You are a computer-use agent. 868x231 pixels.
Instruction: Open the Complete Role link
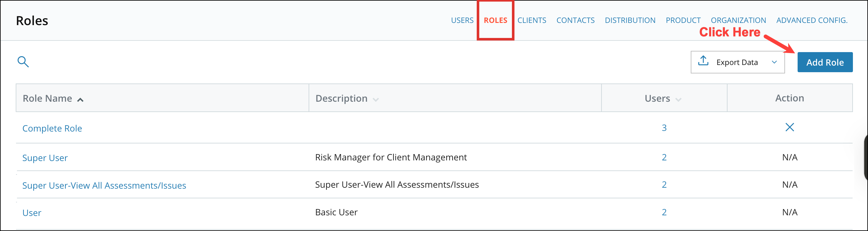[52, 129]
